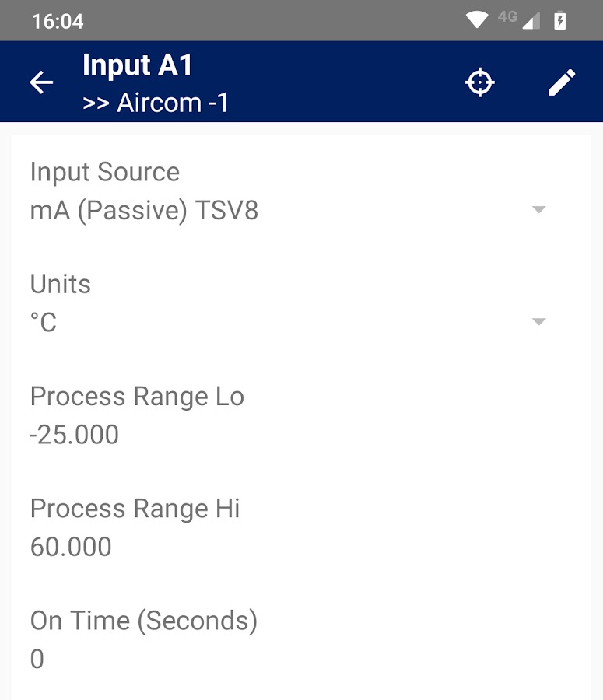
Task: Tap the >> Aircom -1 subtitle
Action: (156, 103)
